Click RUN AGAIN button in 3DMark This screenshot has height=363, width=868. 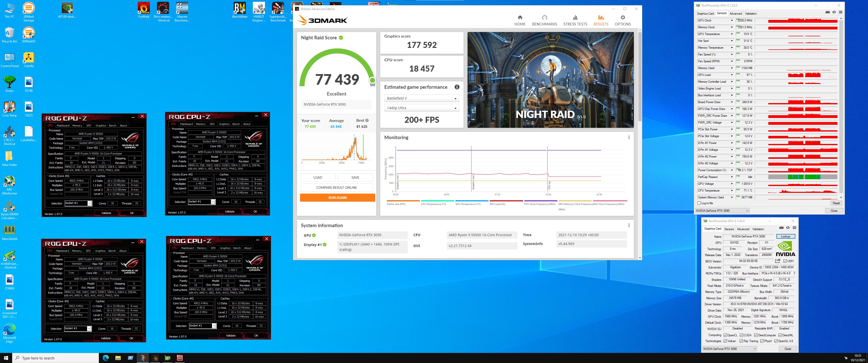[x=337, y=198]
